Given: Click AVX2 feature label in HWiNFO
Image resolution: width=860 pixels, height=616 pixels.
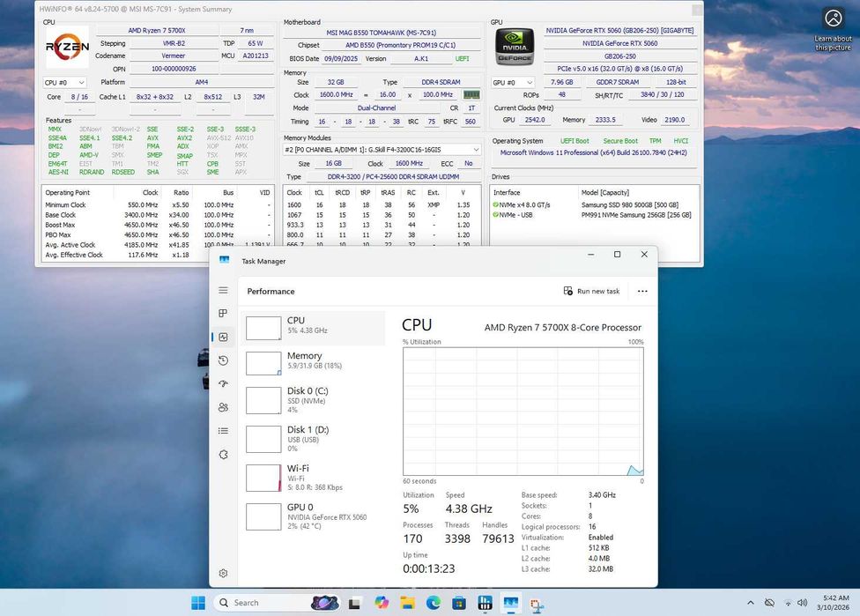Looking at the screenshot, I should [x=184, y=138].
